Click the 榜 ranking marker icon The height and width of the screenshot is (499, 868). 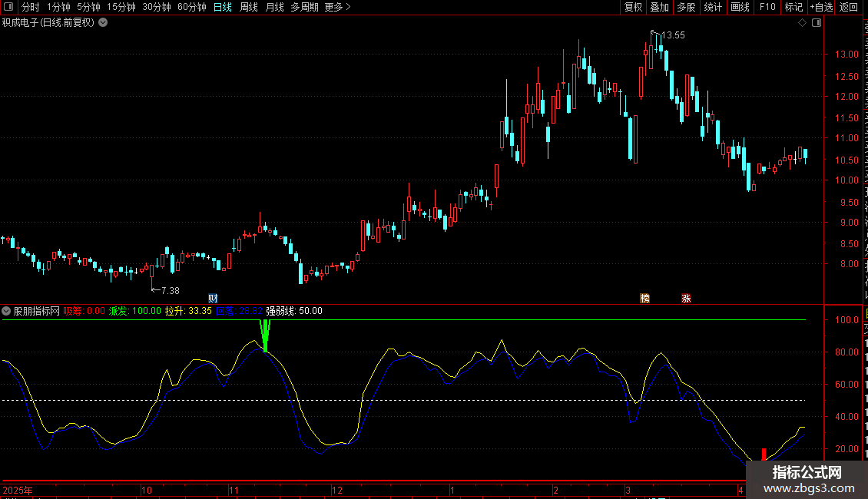pyautogui.click(x=645, y=298)
